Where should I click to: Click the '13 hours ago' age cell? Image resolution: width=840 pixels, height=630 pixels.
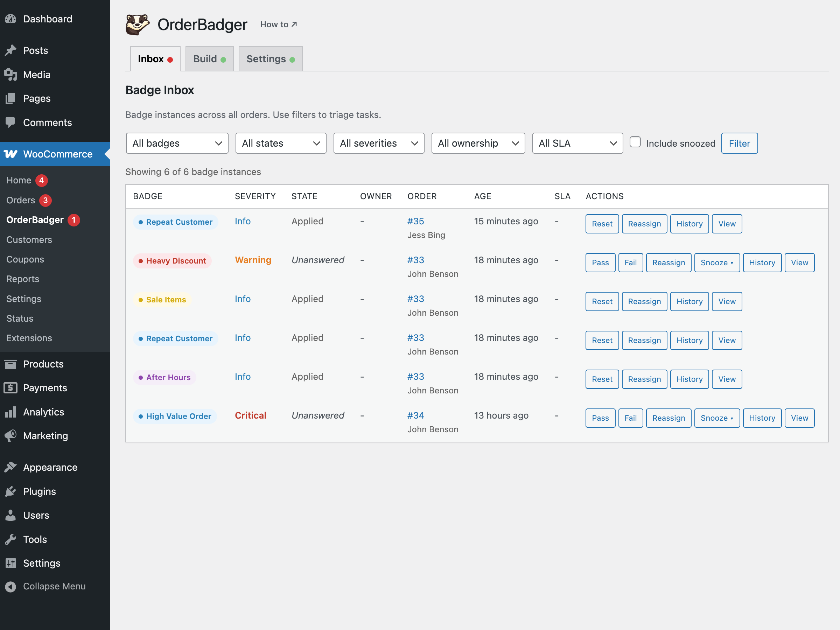coord(501,415)
